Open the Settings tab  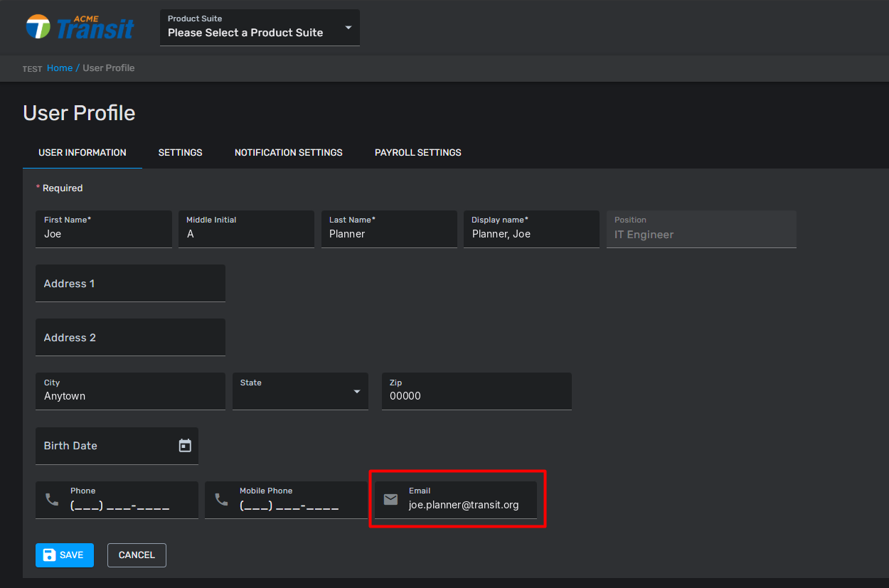pyautogui.click(x=181, y=153)
